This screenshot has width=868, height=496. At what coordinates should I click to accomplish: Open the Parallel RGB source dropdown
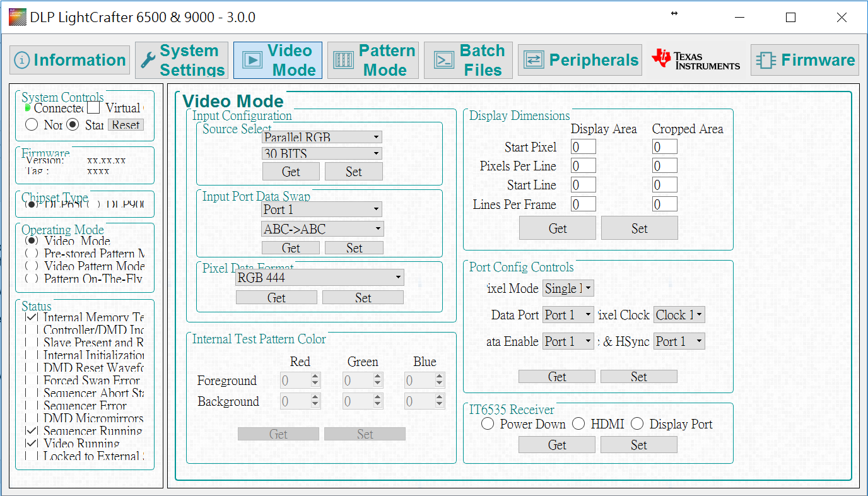322,137
